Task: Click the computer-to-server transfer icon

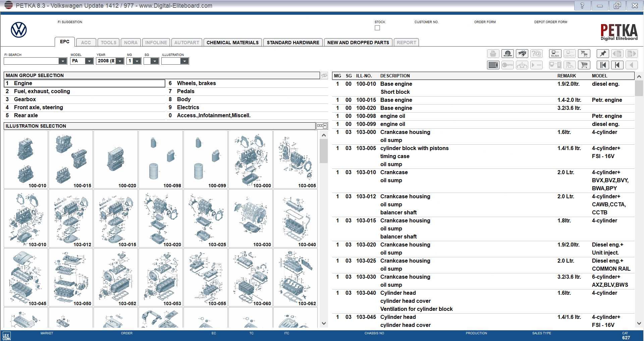Action: click(555, 65)
